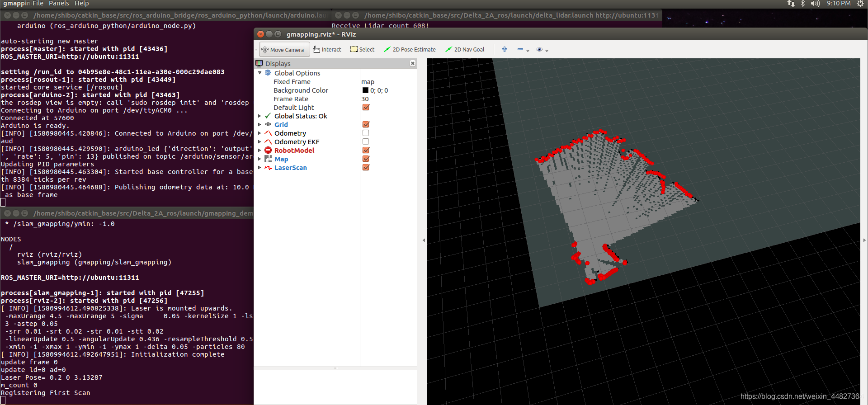Click the Odometry EKF display icon

(268, 141)
